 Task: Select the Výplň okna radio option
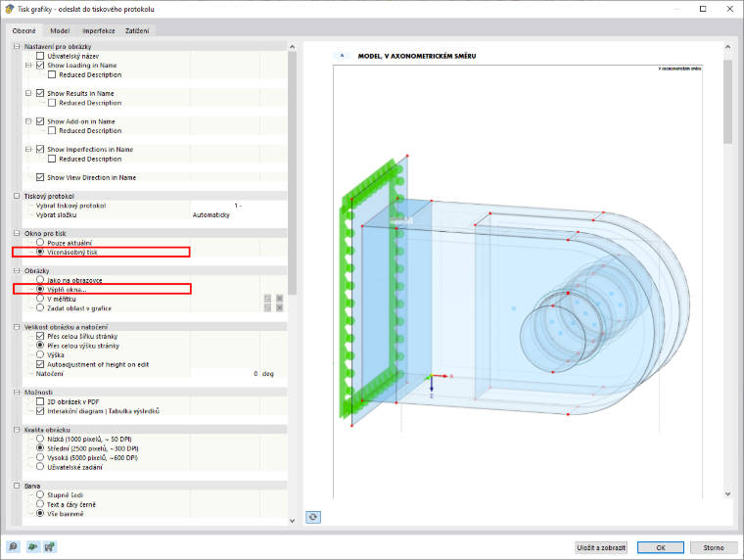click(40, 289)
